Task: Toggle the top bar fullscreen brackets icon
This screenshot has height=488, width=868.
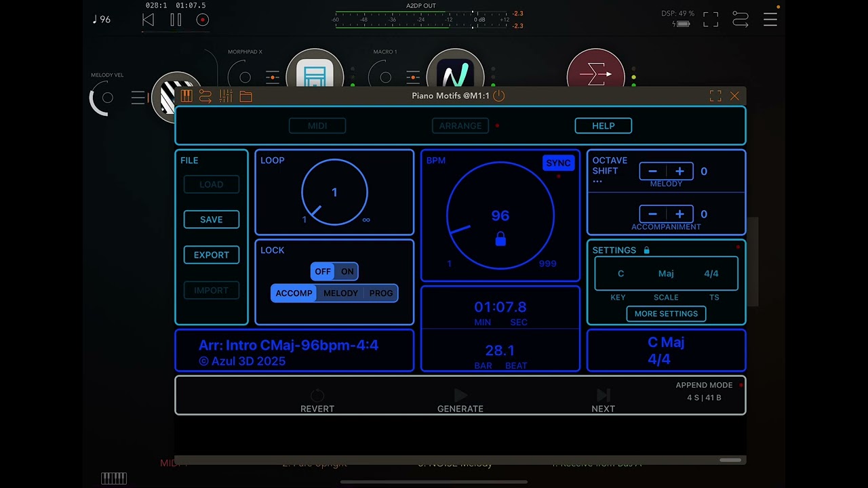Action: pyautogui.click(x=711, y=20)
